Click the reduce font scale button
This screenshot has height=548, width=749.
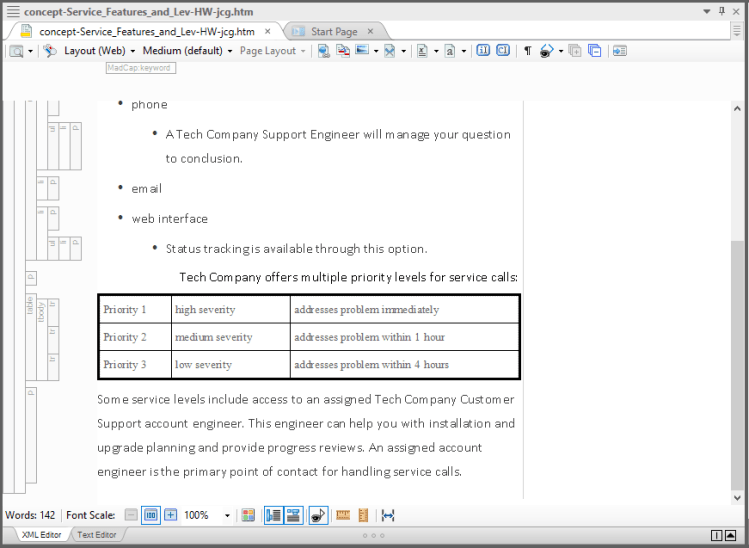131,515
